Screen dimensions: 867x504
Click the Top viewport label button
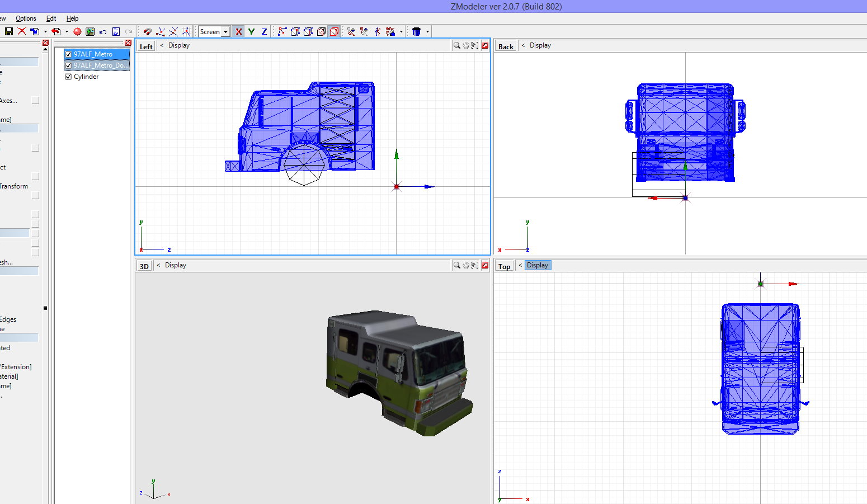point(503,266)
